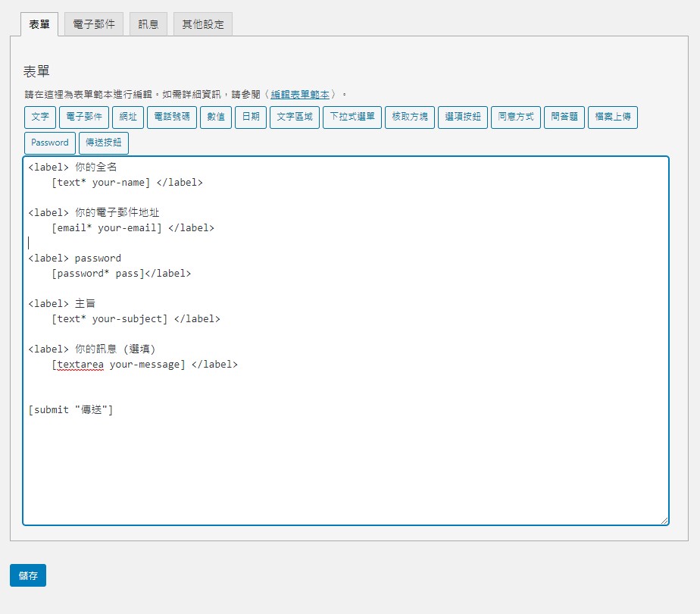Add a 文字區域 tag
Screen dimensions: 700x614
pyautogui.click(x=295, y=117)
